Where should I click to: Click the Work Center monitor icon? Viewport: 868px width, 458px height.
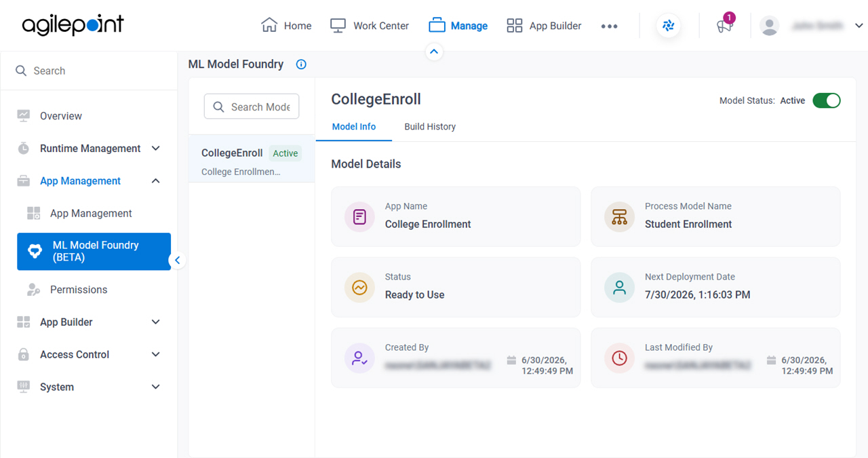(x=338, y=25)
